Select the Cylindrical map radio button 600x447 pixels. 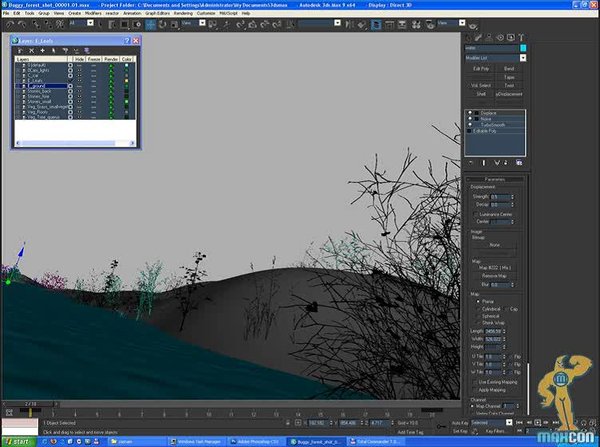click(x=478, y=309)
